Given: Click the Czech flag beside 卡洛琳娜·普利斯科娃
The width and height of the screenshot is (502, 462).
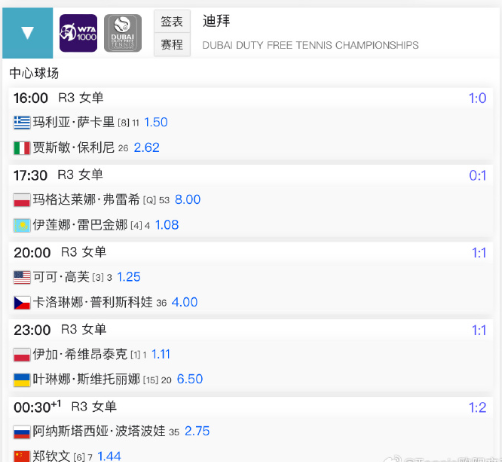Looking at the screenshot, I should 22,303.
